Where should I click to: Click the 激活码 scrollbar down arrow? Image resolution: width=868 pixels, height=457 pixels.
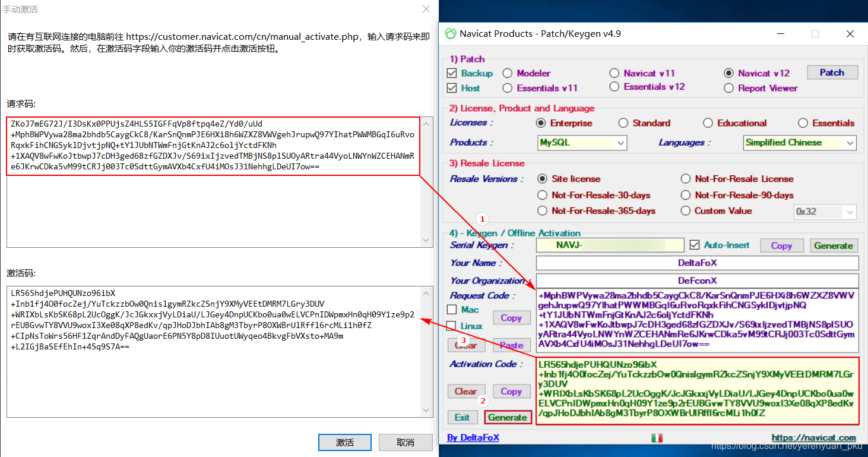[x=427, y=410]
